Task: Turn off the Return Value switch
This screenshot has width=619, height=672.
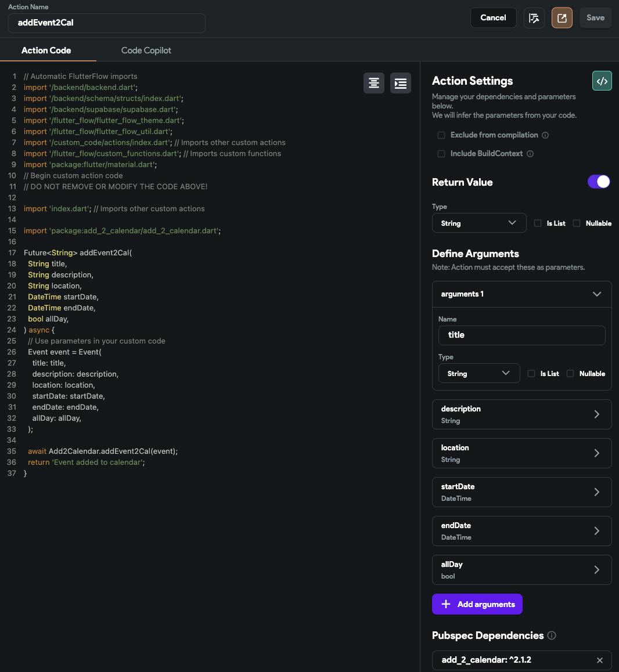Action: coord(599,182)
